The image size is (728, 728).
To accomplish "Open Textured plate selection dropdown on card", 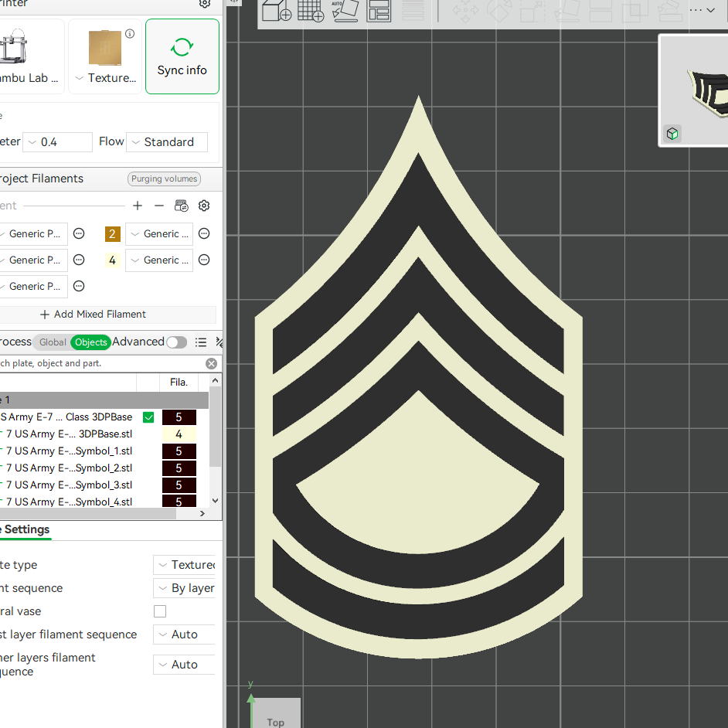I will tap(106, 78).
